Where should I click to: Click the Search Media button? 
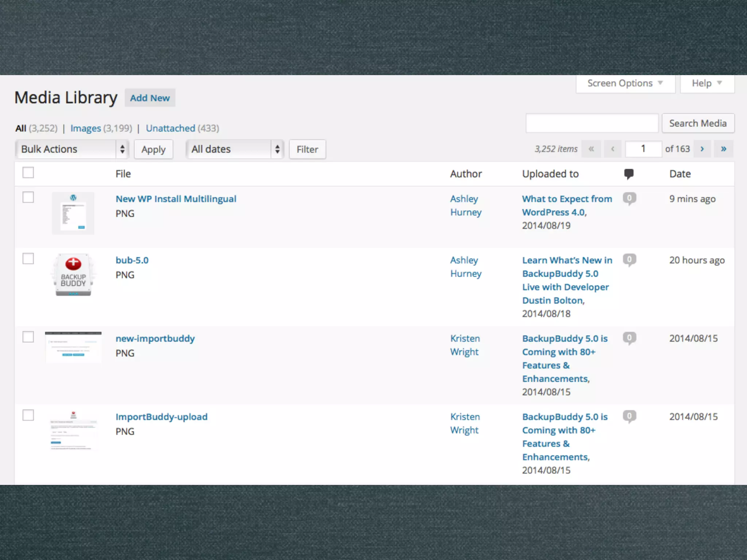point(698,123)
